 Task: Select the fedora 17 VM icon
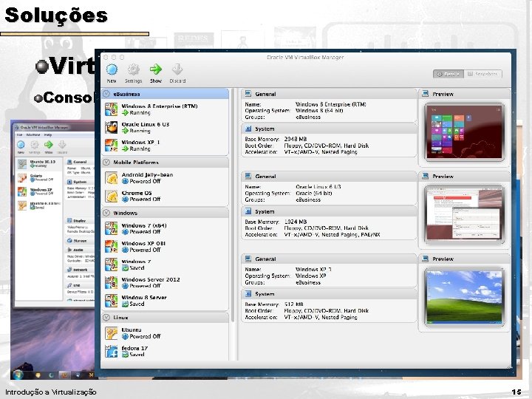(x=112, y=351)
